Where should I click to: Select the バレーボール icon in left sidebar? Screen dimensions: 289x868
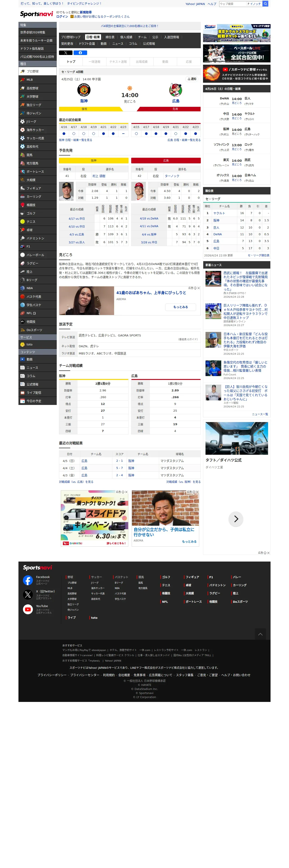[x=23, y=255]
